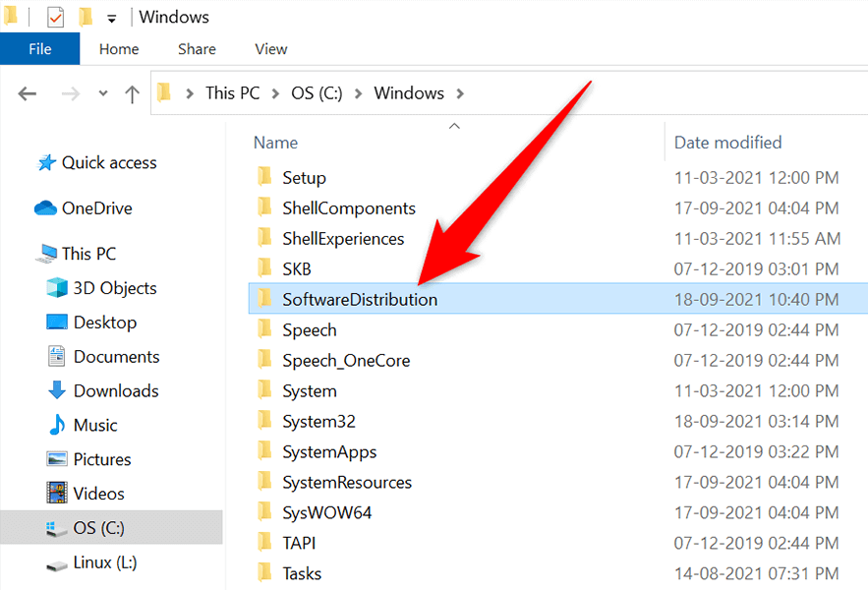Click the OneDrive cloud icon

pyautogui.click(x=45, y=208)
